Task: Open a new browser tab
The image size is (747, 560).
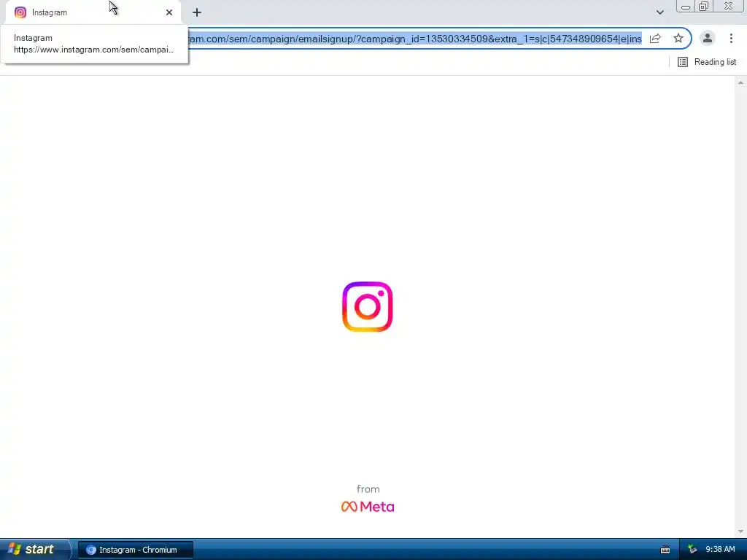Action: (197, 12)
